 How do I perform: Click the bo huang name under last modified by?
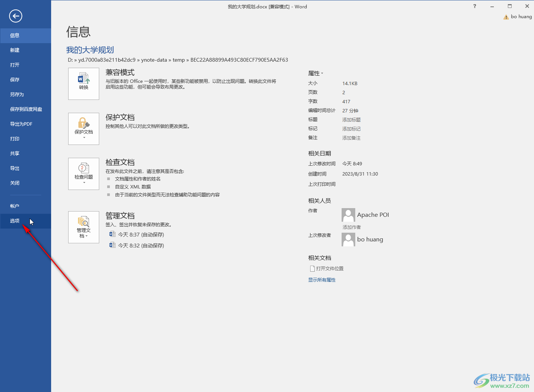click(x=370, y=240)
